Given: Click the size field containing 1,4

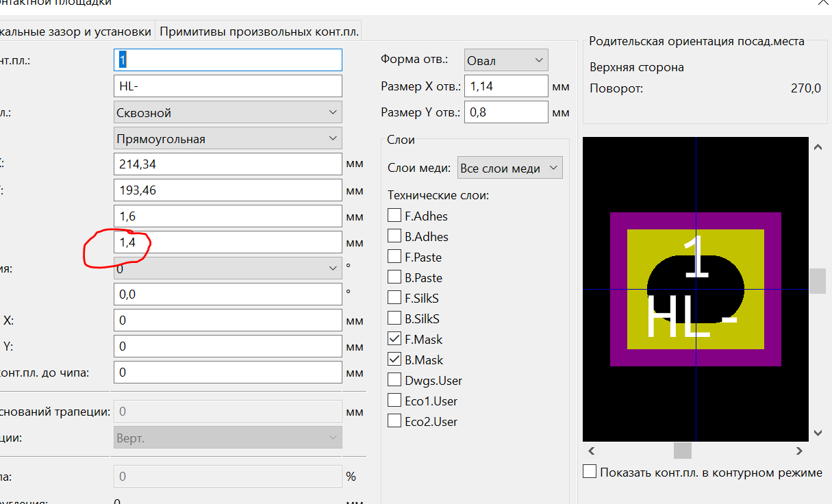Looking at the screenshot, I should (227, 242).
